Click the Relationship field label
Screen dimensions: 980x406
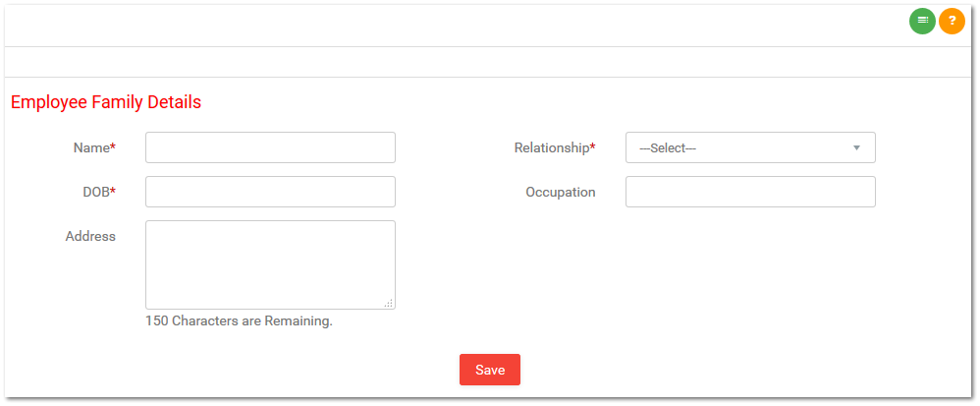point(552,147)
